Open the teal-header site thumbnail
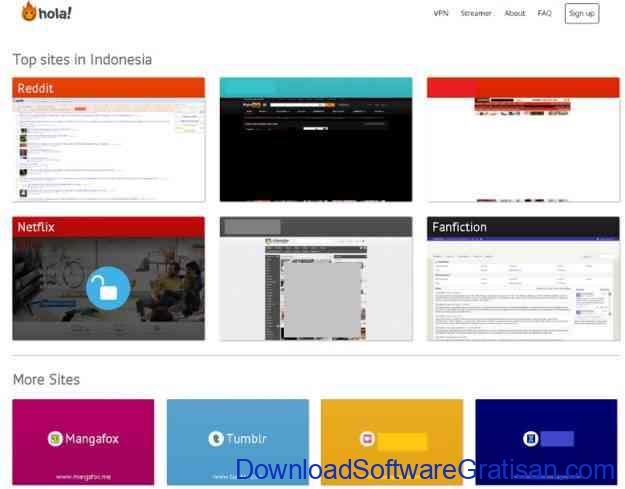Viewport: 625px width, 489px height. coord(316,139)
